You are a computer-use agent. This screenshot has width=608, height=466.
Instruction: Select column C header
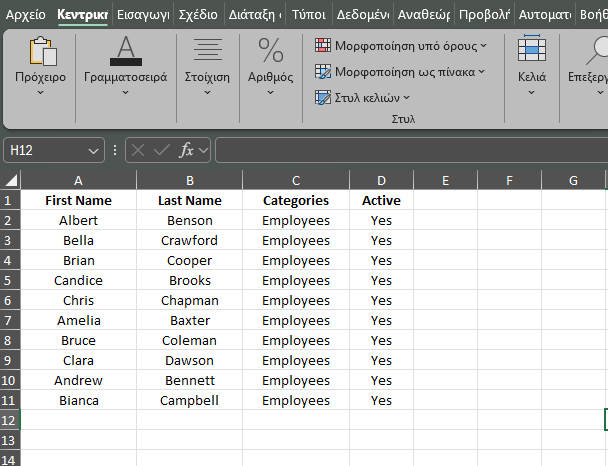click(296, 180)
